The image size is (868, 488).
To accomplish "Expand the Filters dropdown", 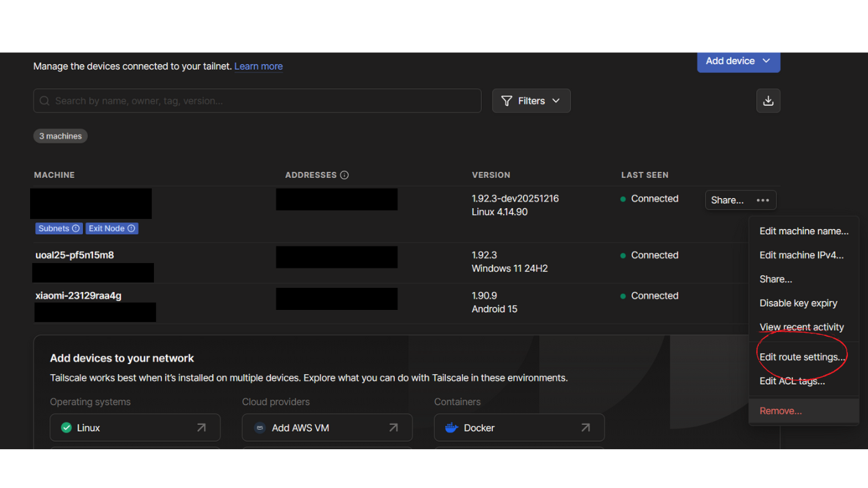I will click(531, 101).
